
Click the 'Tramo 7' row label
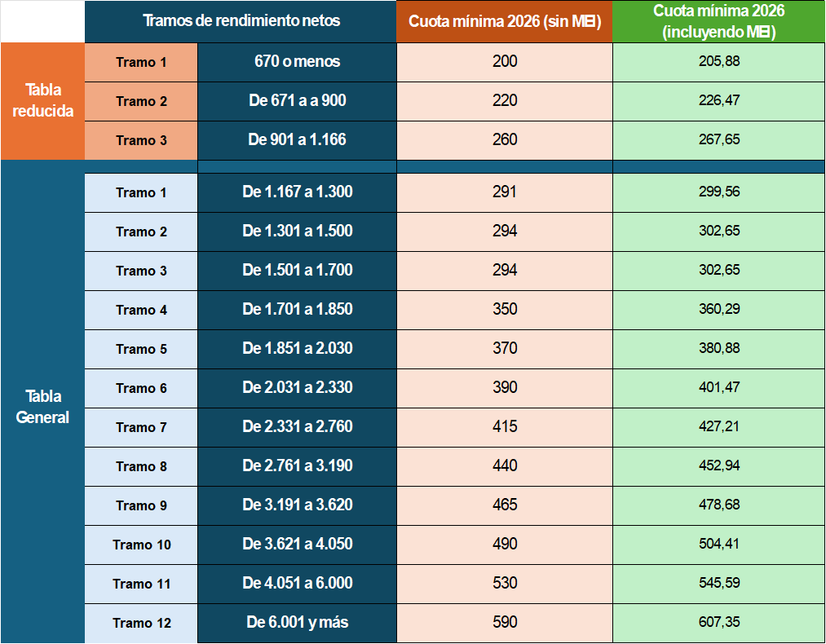(141, 427)
